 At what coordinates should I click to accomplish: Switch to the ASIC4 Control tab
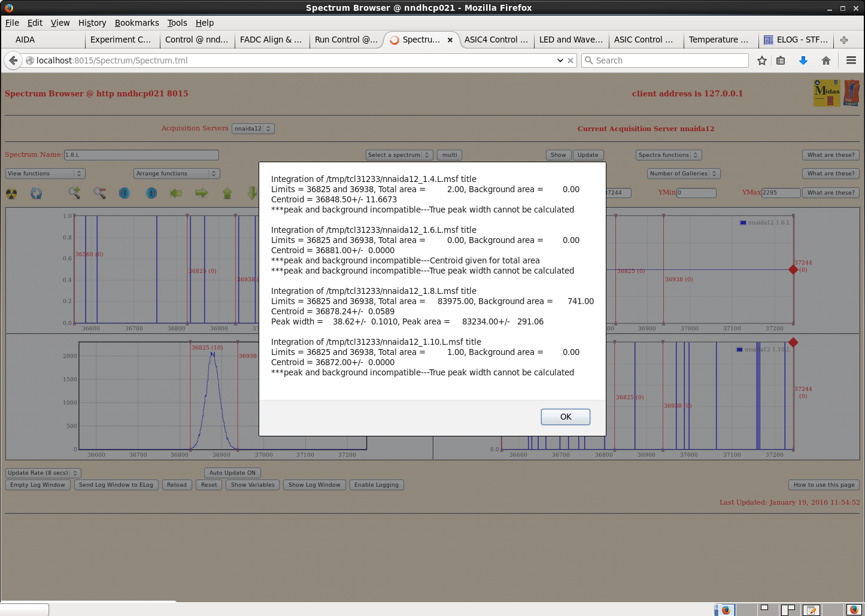point(496,40)
